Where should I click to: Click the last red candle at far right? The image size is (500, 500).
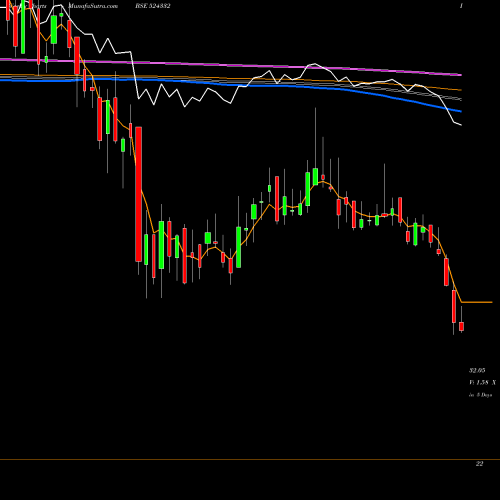[462, 326]
